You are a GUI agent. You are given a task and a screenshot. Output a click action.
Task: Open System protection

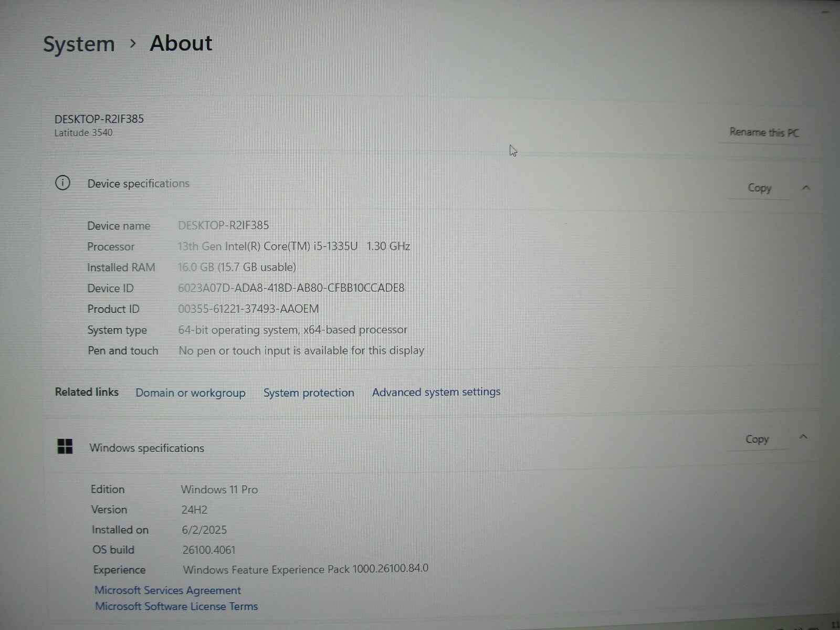point(309,392)
